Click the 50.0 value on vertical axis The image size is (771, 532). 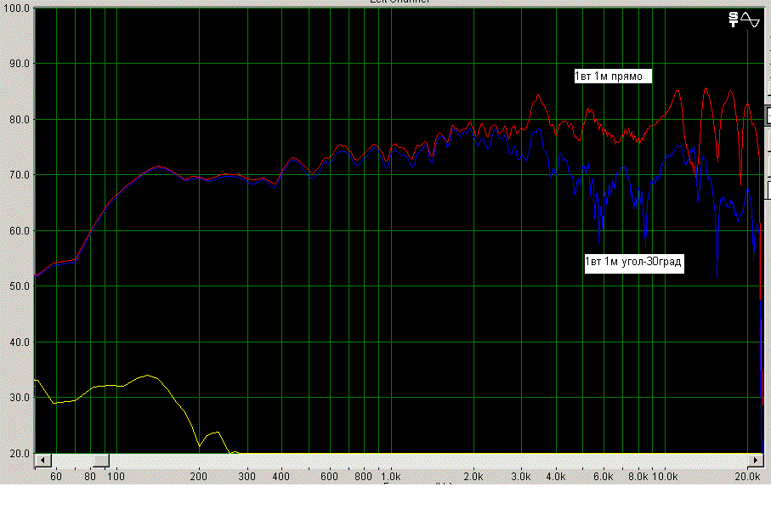[x=20, y=286]
